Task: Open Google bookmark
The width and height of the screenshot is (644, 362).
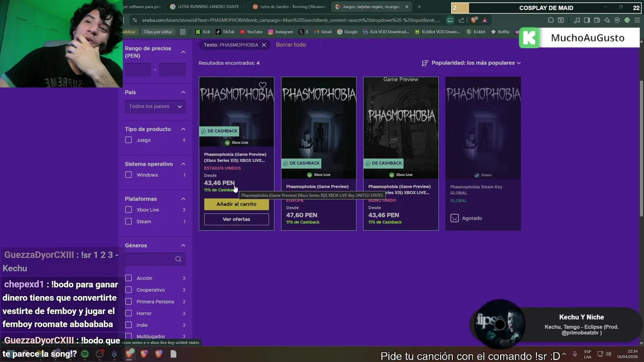Action: tap(347, 32)
